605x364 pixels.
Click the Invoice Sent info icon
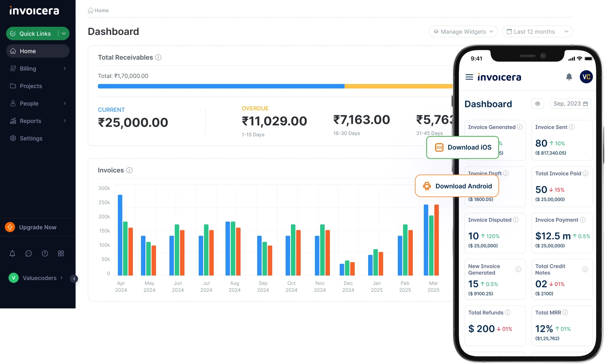tap(572, 127)
